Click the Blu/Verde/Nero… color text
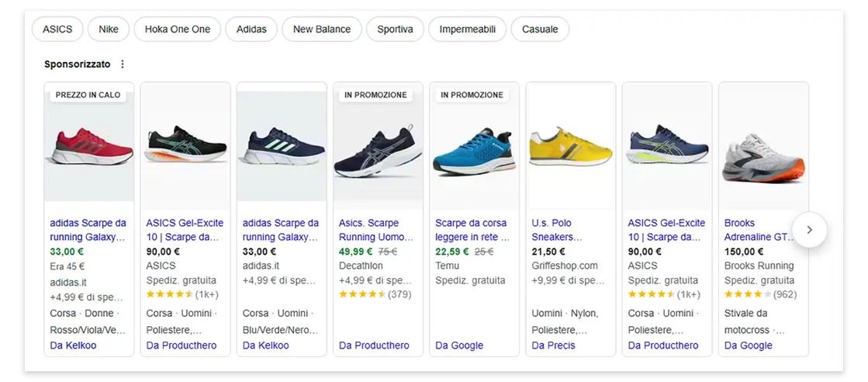The image size is (868, 382). point(280,330)
